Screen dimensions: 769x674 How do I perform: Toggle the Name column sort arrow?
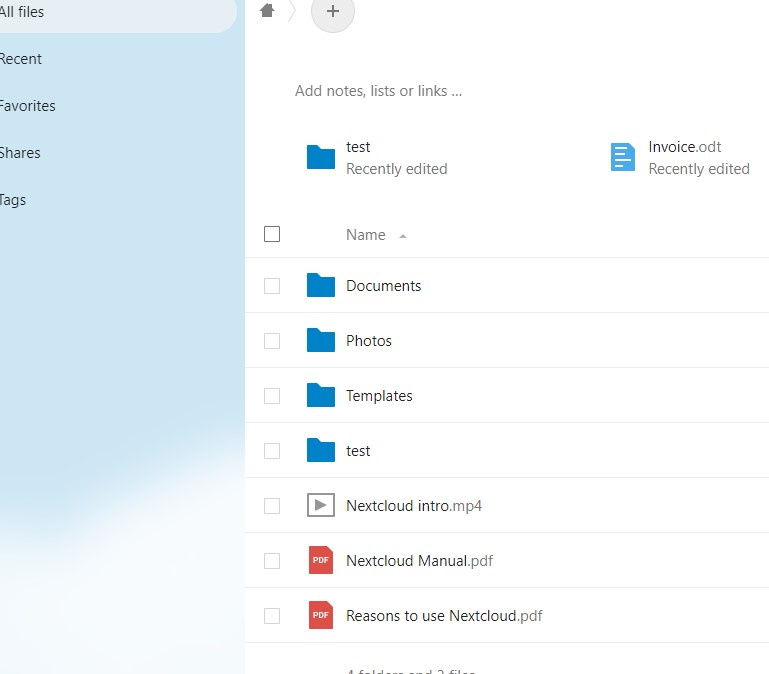click(x=403, y=236)
